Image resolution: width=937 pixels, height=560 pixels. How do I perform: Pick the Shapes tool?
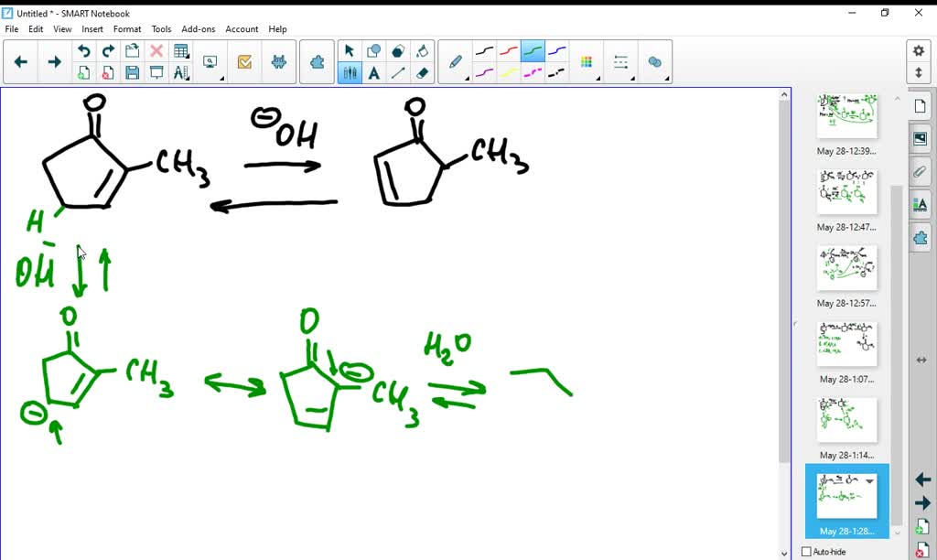click(374, 51)
